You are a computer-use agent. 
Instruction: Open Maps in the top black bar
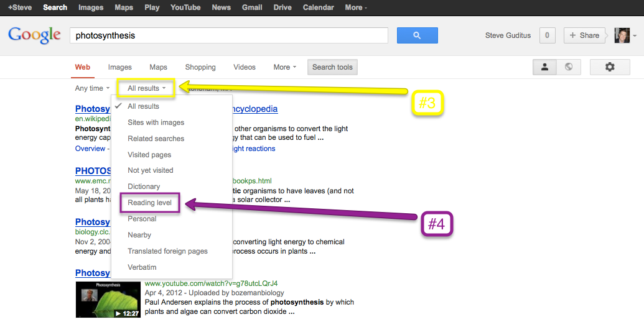124,7
